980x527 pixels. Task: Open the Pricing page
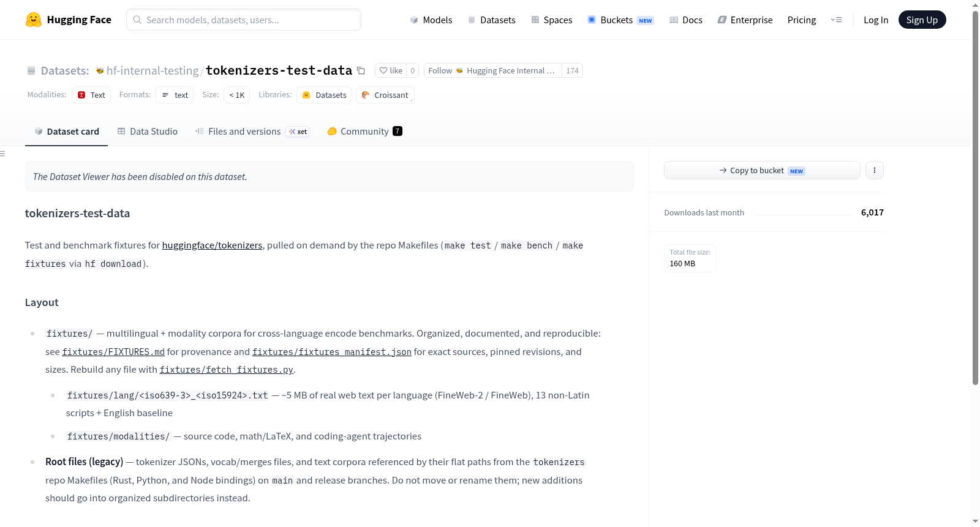(802, 20)
